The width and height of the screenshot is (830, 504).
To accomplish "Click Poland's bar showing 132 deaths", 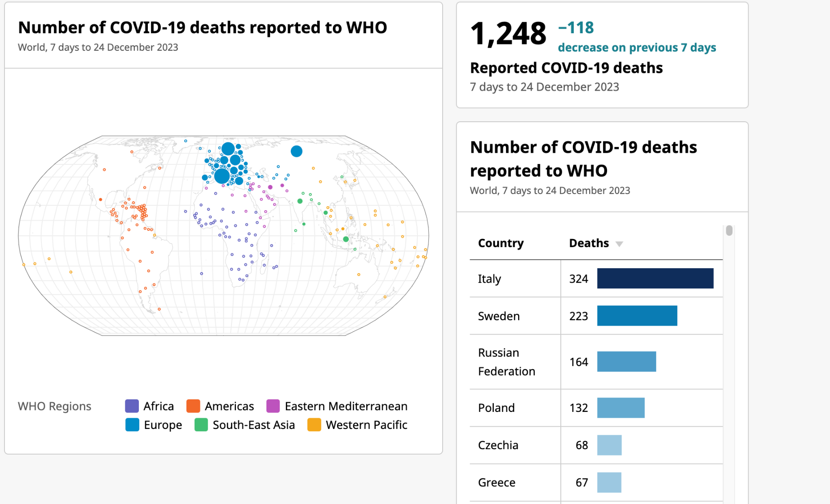I will pyautogui.click(x=621, y=408).
